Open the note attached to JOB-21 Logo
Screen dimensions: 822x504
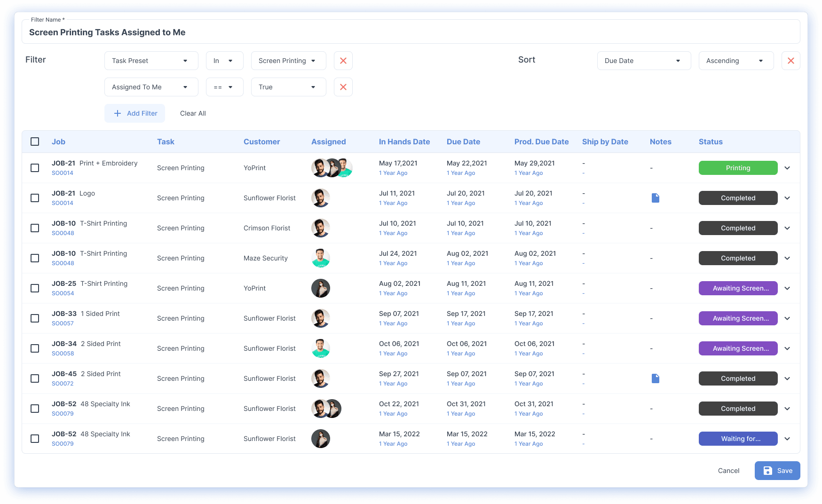pyautogui.click(x=656, y=198)
